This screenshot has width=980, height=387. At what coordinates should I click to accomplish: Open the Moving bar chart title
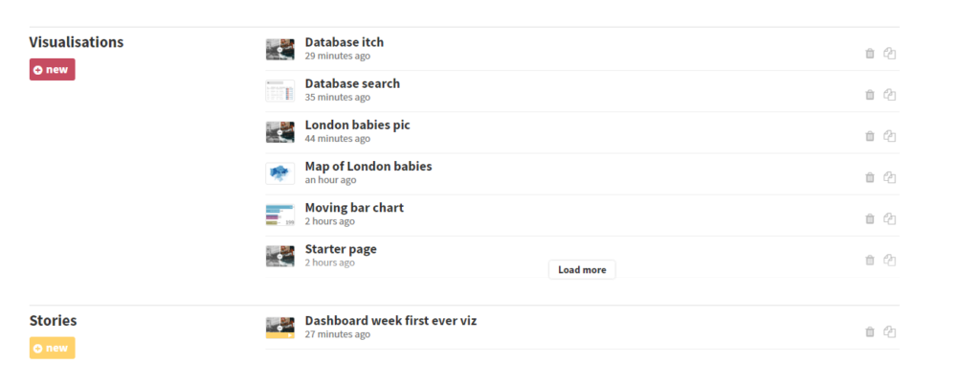click(353, 207)
